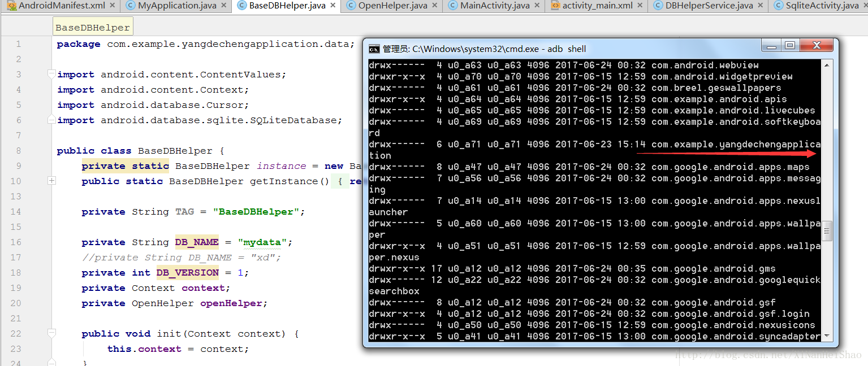Click 'this.context = context' statement
This screenshot has height=366, width=868.
(x=178, y=348)
